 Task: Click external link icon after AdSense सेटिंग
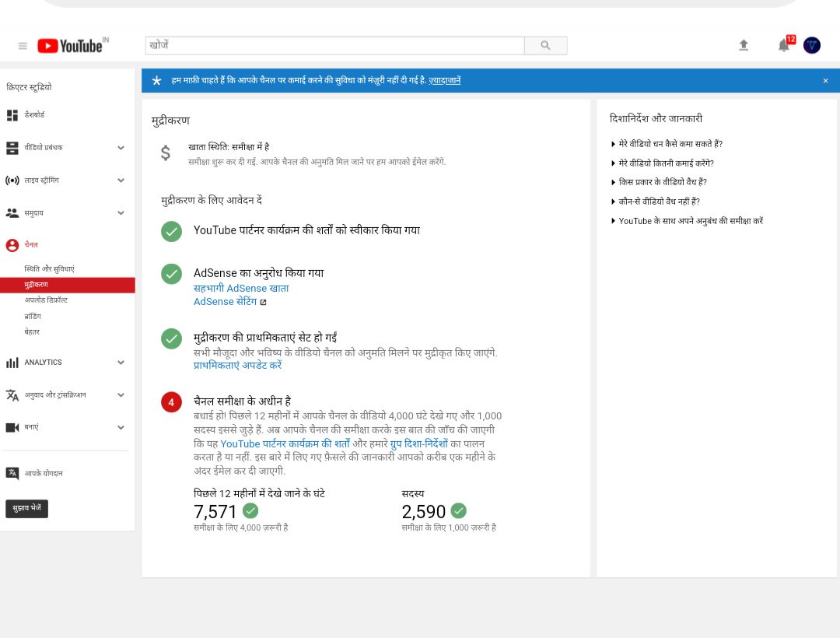pos(263,302)
